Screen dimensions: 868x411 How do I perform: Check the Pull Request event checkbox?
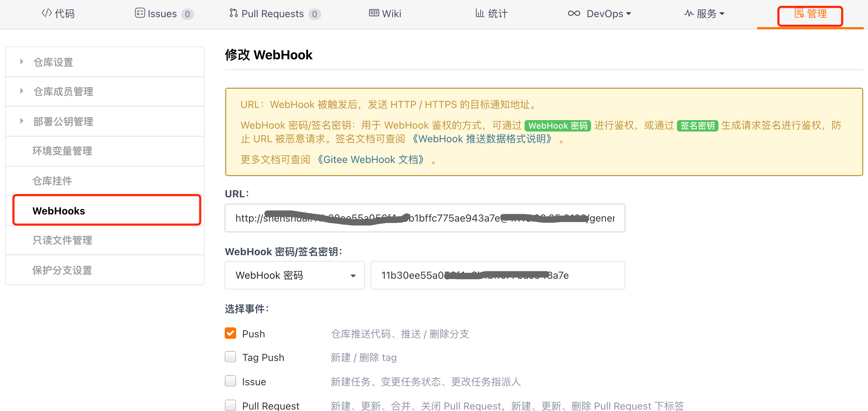pyautogui.click(x=230, y=405)
